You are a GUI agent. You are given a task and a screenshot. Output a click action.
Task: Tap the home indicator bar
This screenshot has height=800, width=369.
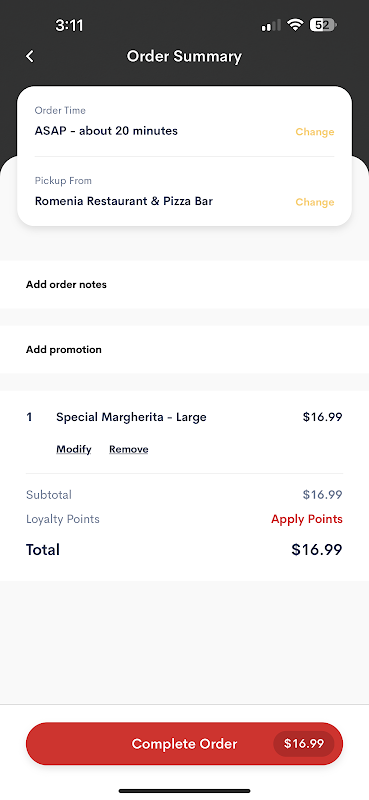pyautogui.click(x=184, y=791)
